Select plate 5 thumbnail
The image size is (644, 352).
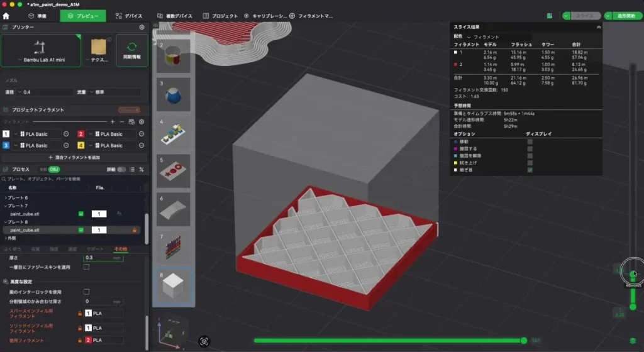tap(174, 171)
